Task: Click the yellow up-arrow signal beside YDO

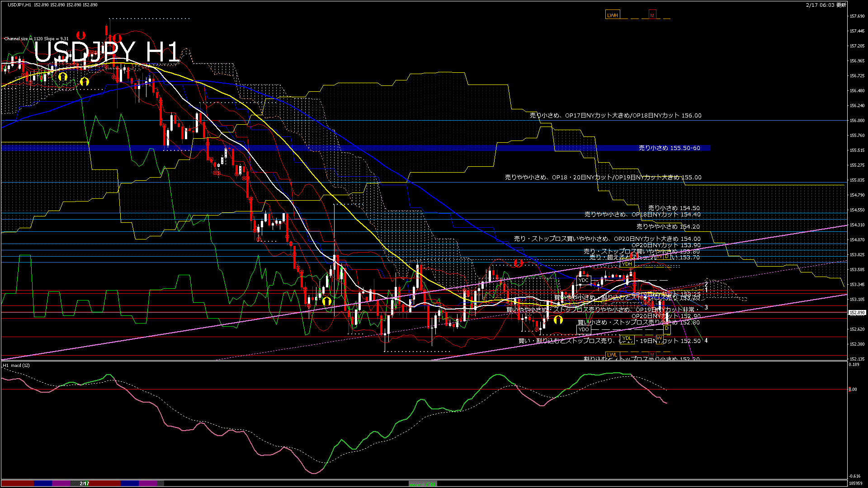Action: tap(558, 320)
